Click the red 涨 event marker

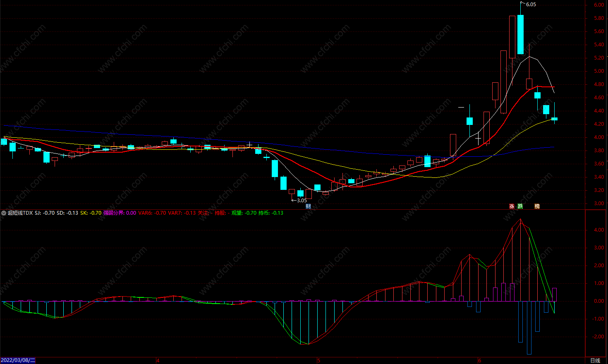[512, 206]
